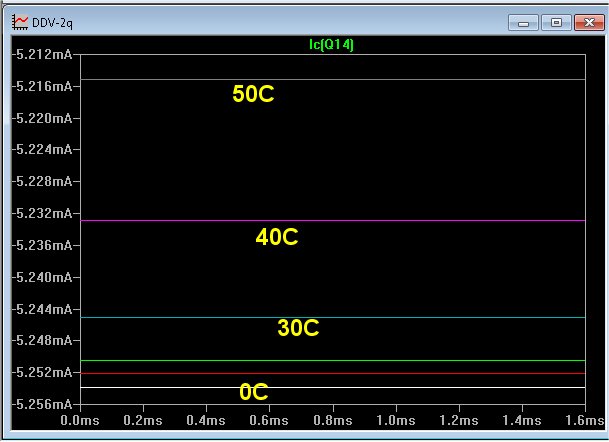Click the magenta 40C trace line
Screen dimensions: 609x442
333,221
